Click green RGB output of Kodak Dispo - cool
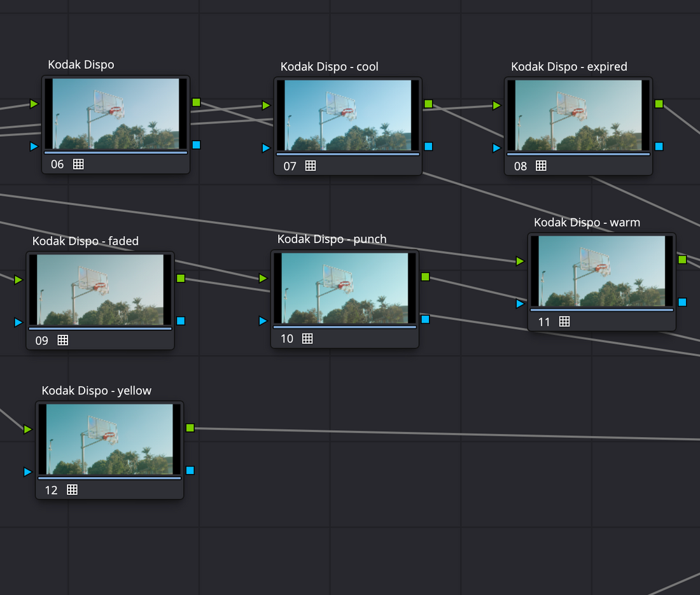The width and height of the screenshot is (700, 595). [428, 104]
